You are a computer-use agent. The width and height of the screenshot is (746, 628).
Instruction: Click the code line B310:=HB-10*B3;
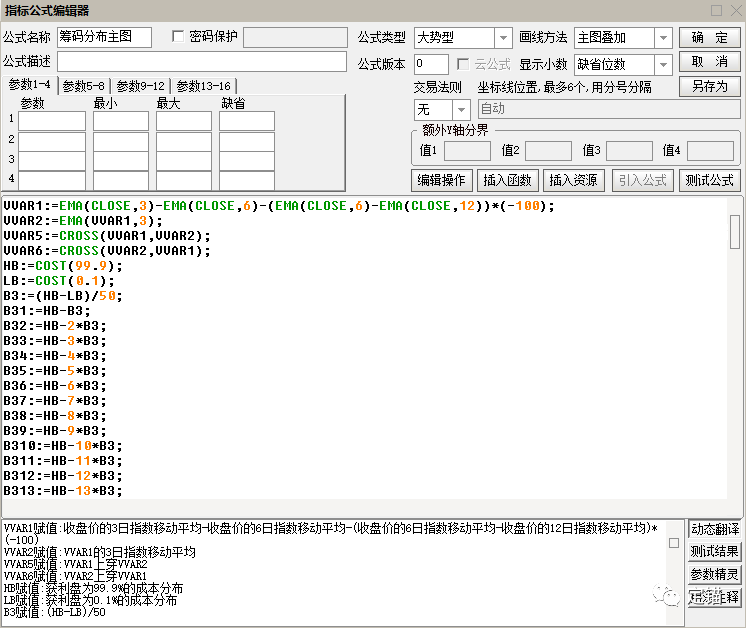pos(63,446)
